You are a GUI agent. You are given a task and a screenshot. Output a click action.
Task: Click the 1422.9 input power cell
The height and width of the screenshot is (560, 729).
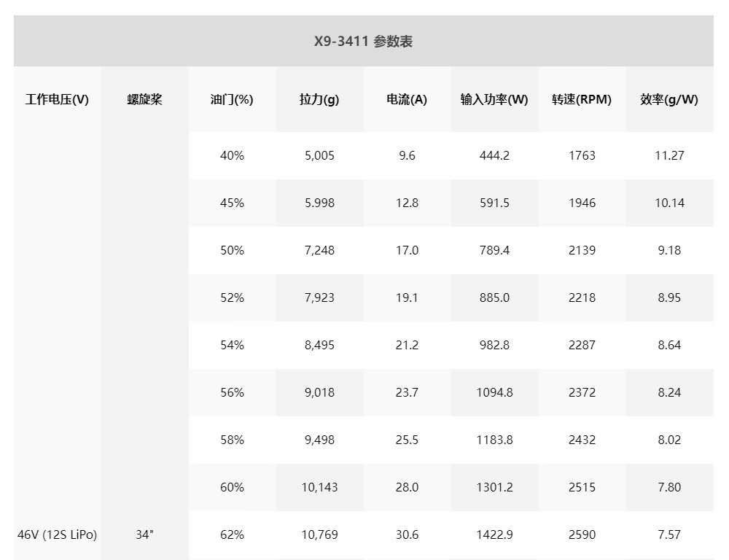click(494, 535)
